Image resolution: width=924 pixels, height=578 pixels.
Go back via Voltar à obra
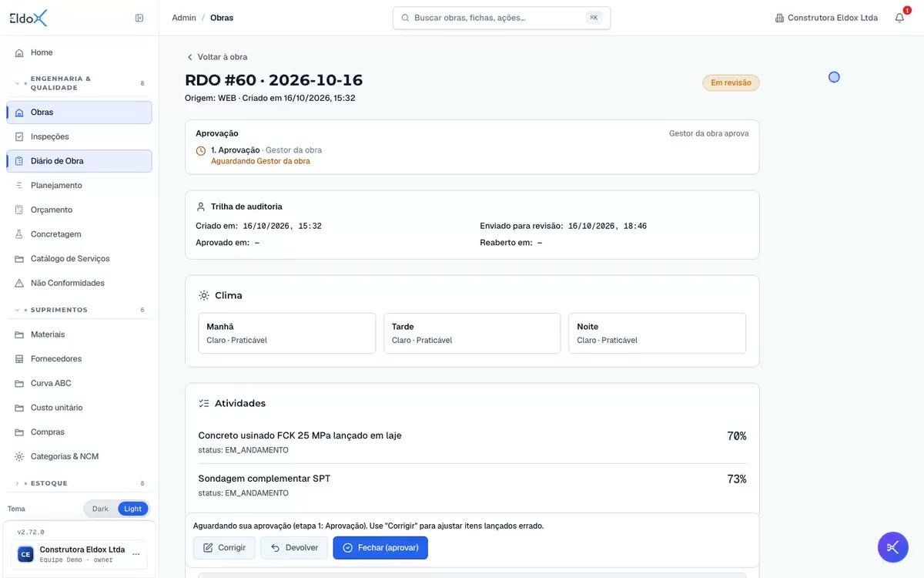216,57
